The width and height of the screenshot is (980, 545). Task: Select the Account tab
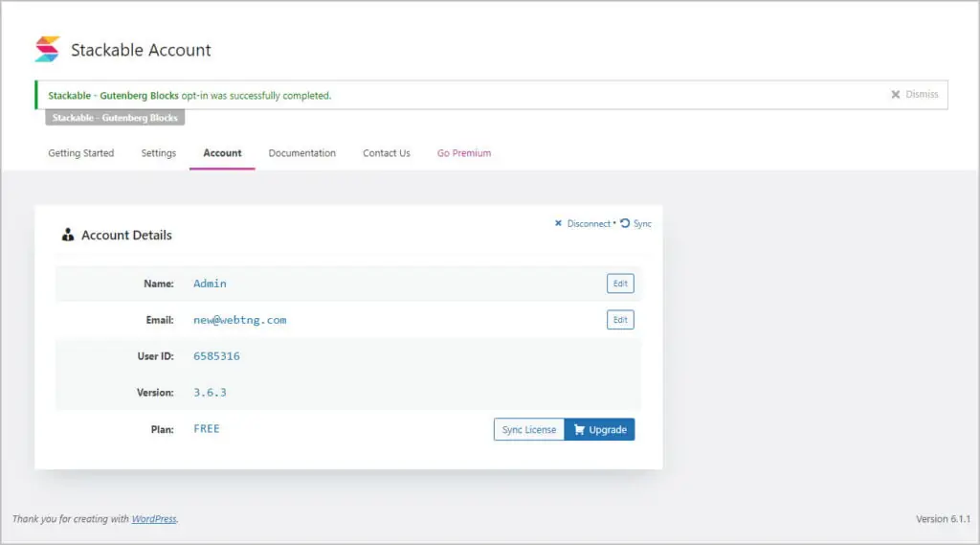pyautogui.click(x=222, y=153)
